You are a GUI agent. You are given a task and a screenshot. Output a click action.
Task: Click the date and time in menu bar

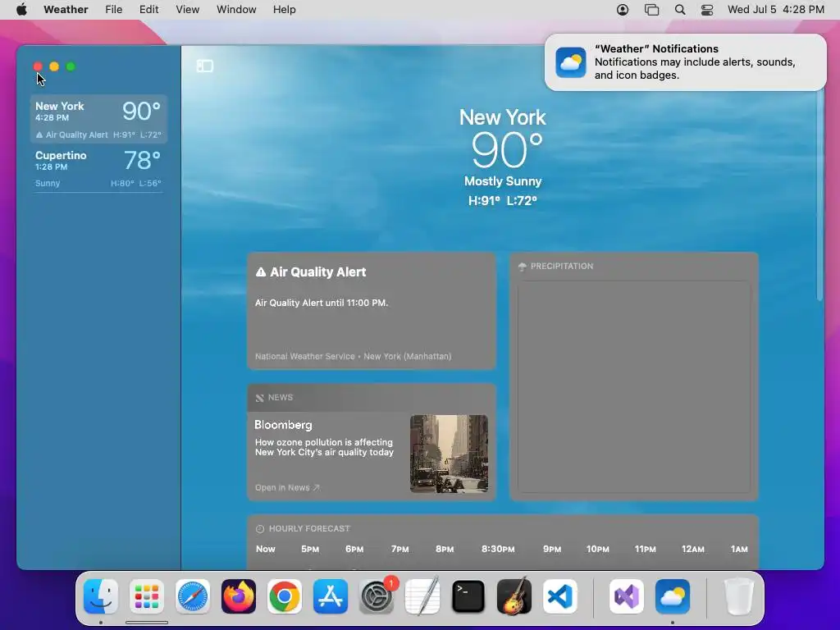pyautogui.click(x=776, y=10)
